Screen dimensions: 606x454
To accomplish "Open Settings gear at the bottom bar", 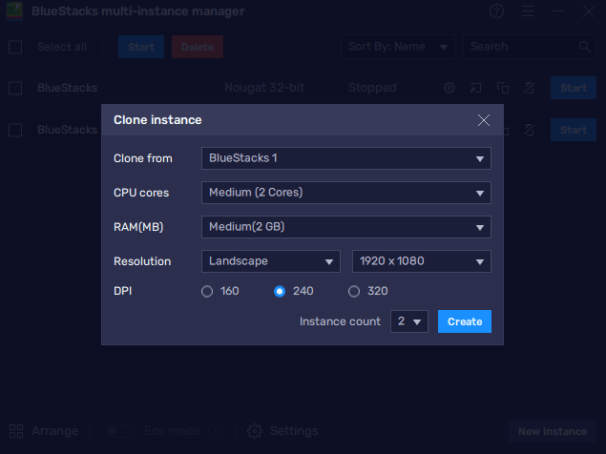I will (x=255, y=431).
